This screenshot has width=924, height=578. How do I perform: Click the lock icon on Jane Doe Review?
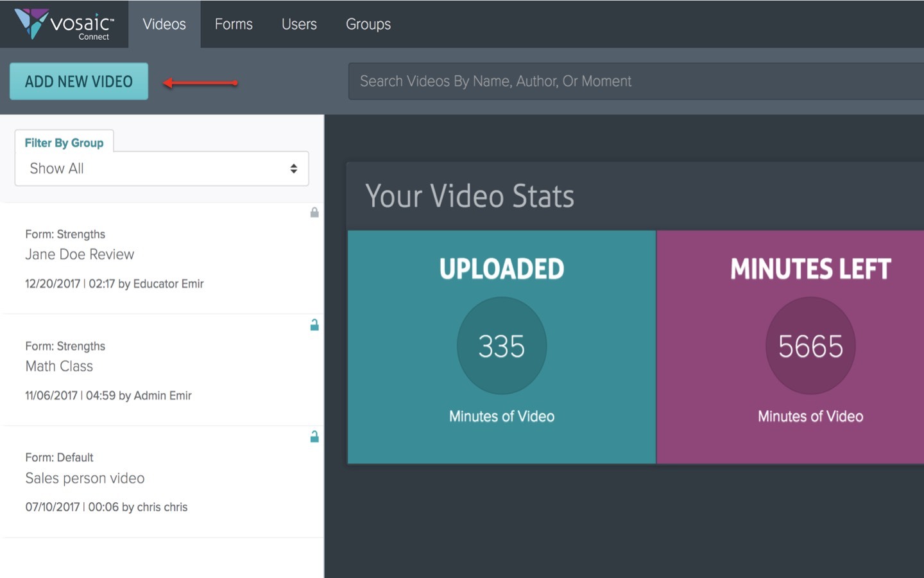(x=314, y=212)
